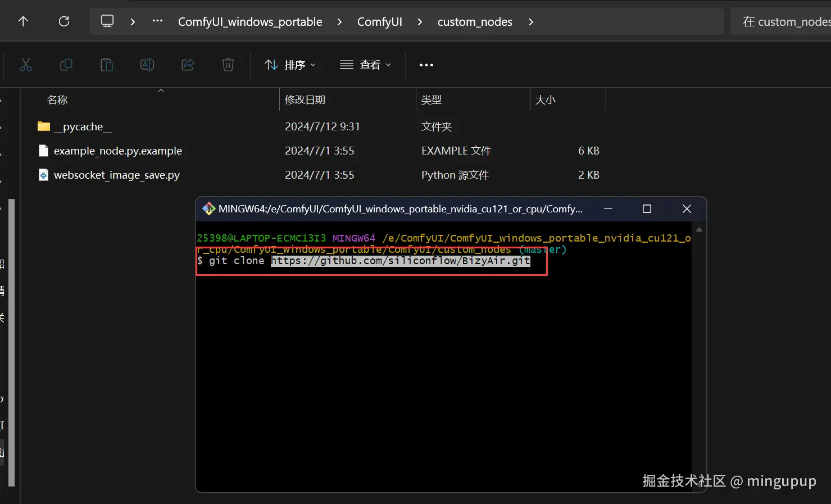Click the example_node.py.example file icon
The image size is (831, 504).
43,151
